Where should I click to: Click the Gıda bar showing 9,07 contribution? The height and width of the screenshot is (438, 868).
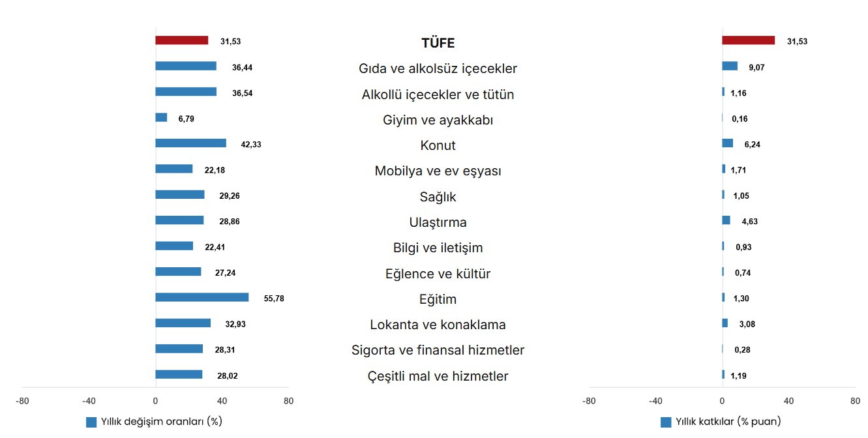730,66
